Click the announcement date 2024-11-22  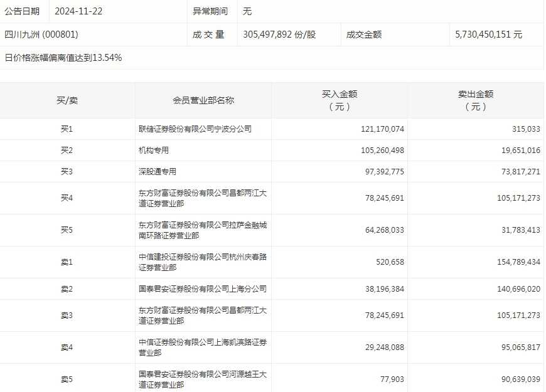[78, 11]
